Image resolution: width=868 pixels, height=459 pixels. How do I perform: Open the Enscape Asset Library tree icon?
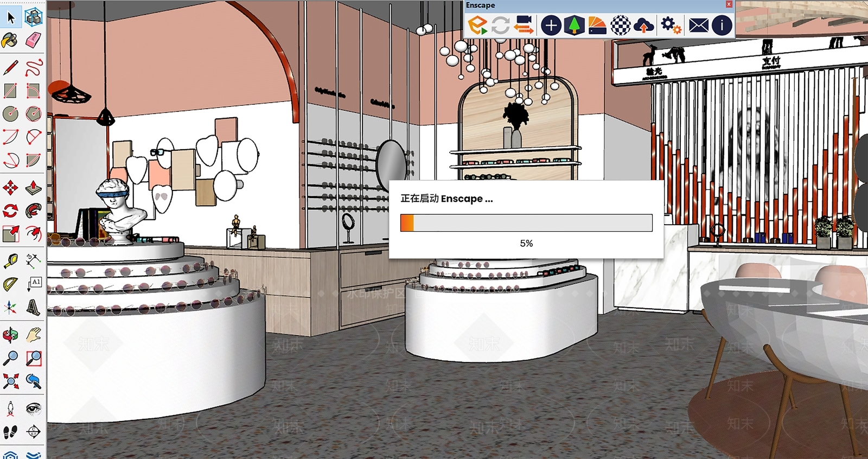(574, 25)
